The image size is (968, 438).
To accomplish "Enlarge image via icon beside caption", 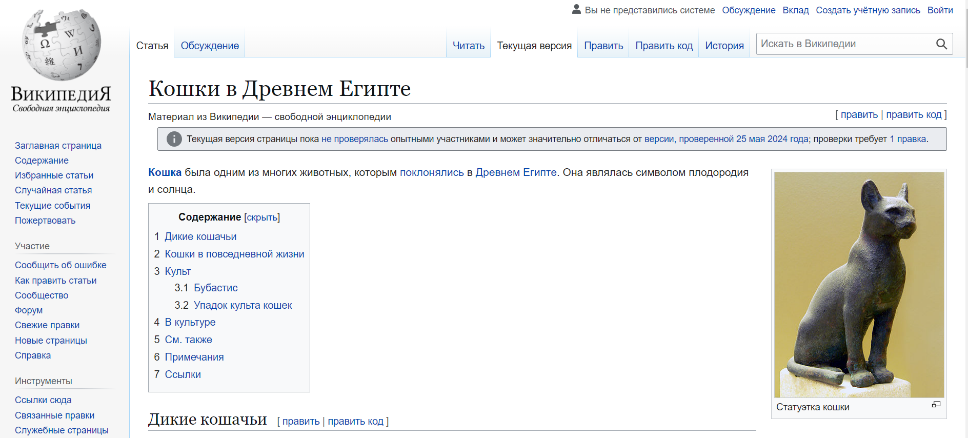I will 936,405.
